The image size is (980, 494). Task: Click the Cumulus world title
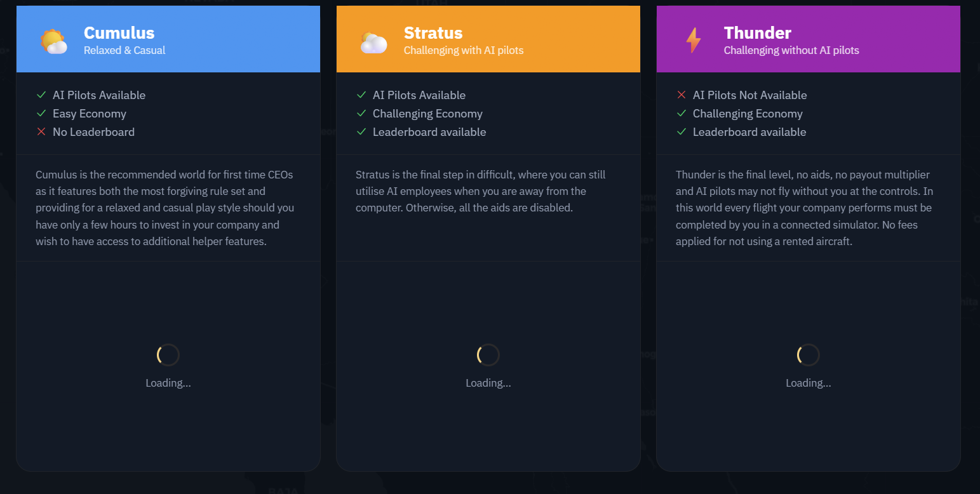point(119,32)
